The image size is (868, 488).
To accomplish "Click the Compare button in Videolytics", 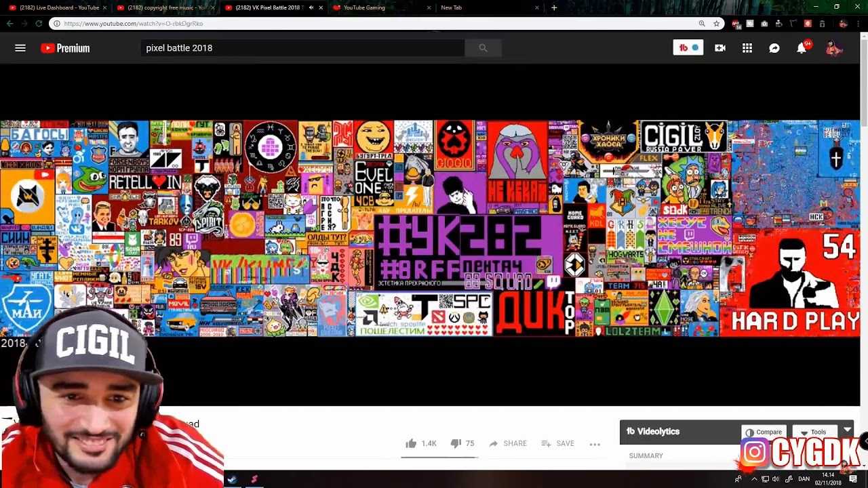I will 764,432.
